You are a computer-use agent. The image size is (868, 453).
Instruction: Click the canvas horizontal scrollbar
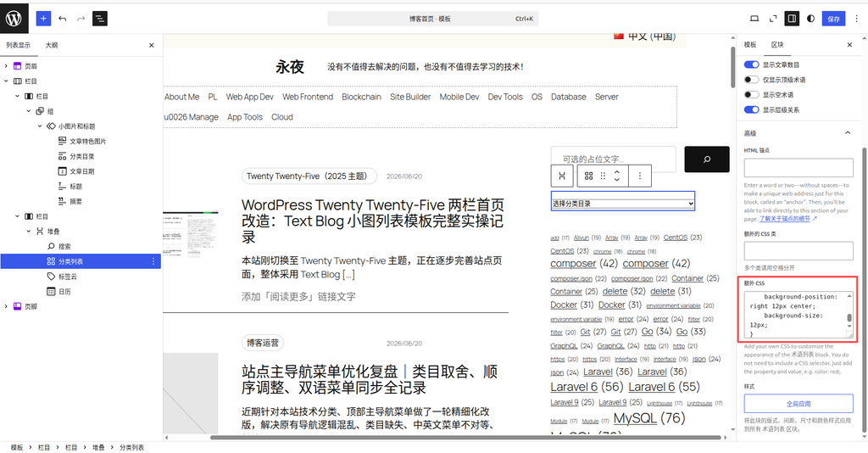[466, 438]
